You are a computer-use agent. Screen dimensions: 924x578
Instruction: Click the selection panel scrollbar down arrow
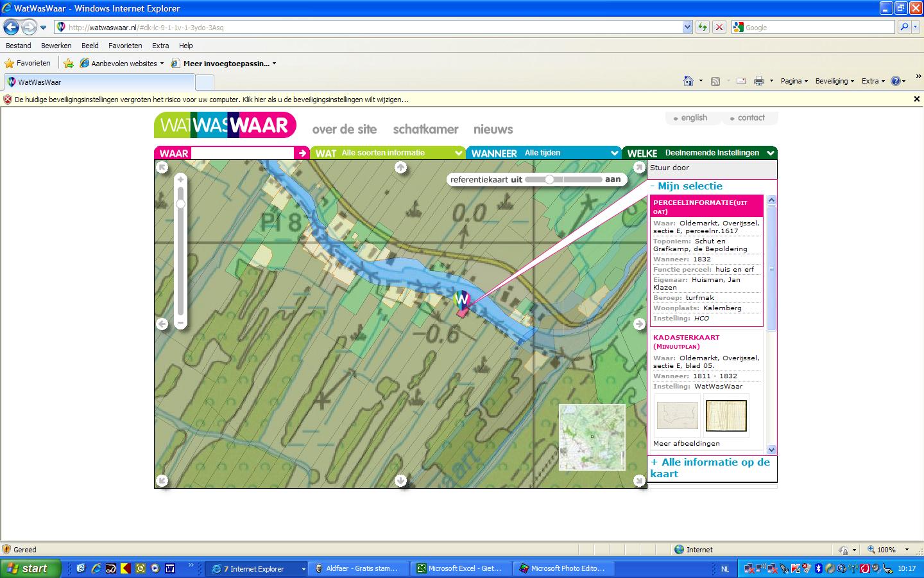point(771,450)
